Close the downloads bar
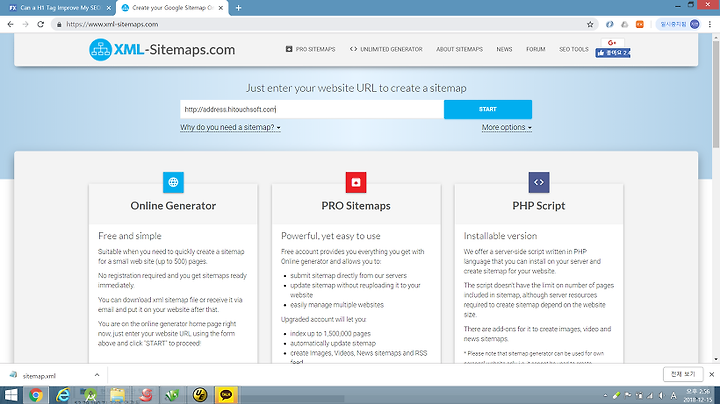 pyautogui.click(x=711, y=375)
